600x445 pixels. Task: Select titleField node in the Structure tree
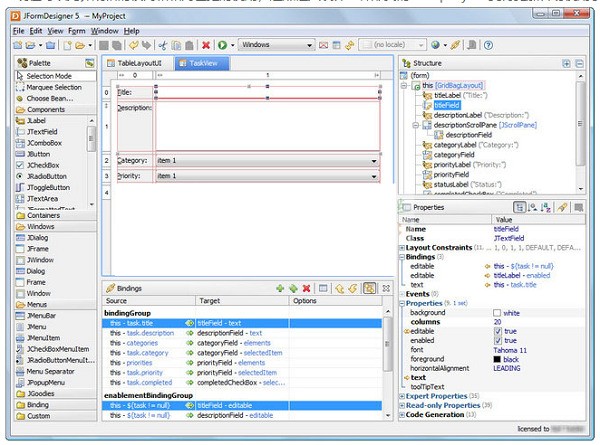[x=447, y=105]
